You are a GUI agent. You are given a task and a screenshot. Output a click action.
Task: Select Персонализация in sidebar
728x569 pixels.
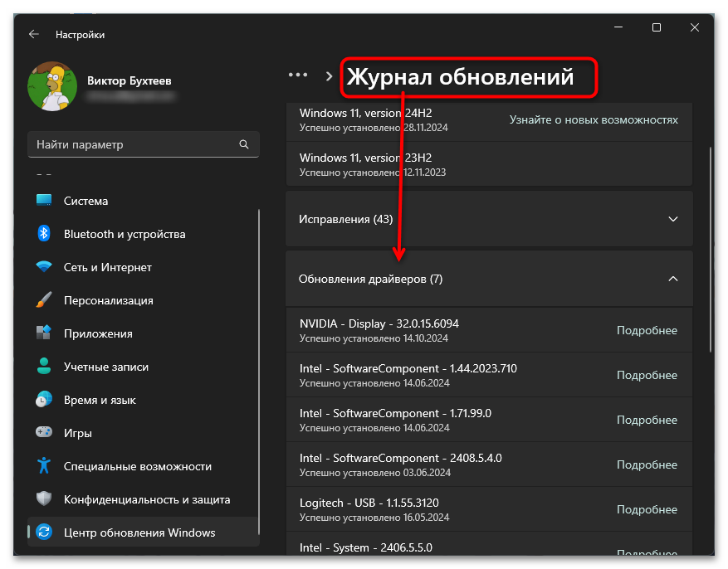(143, 300)
